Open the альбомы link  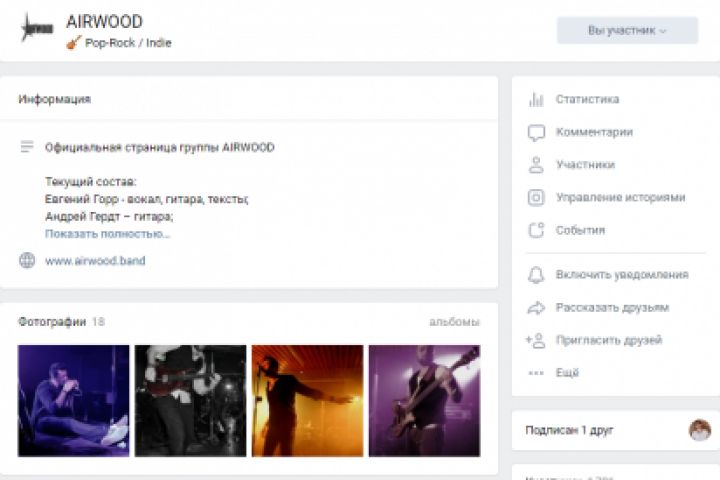point(454,322)
